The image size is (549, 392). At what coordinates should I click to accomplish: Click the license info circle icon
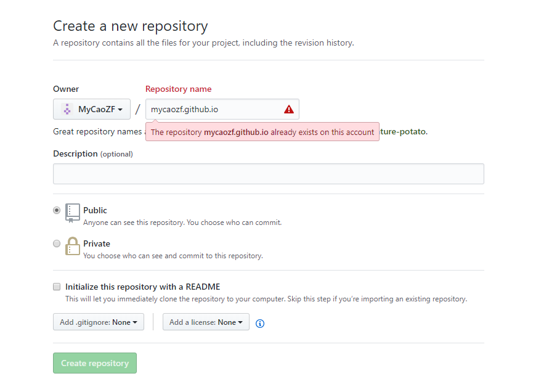click(x=260, y=324)
